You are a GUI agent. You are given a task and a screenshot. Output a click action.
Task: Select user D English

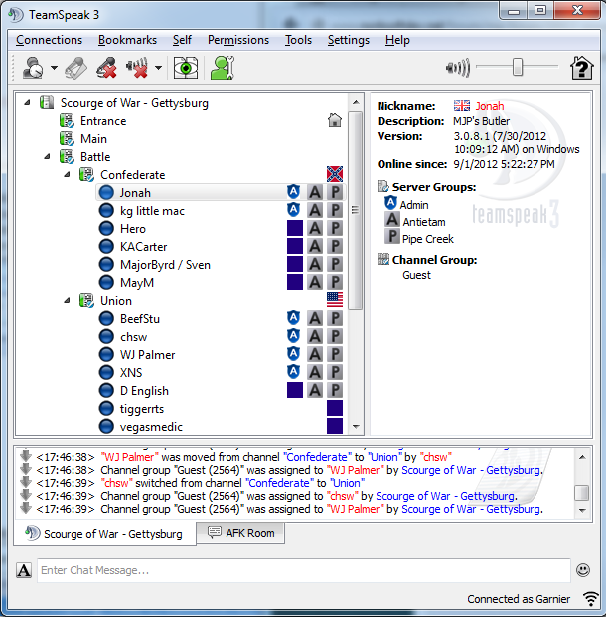coord(144,391)
